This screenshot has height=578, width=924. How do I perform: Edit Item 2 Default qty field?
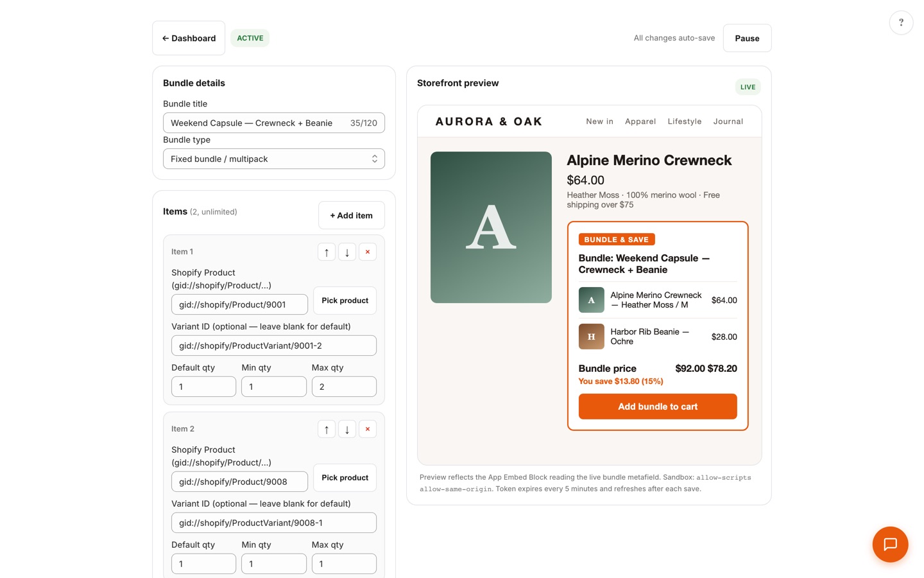tap(203, 564)
